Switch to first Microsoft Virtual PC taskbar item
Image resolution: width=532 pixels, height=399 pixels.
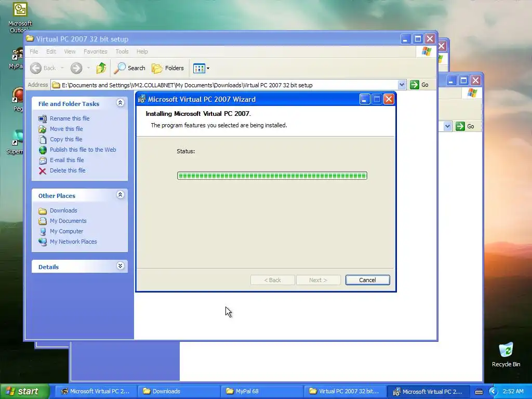point(95,392)
